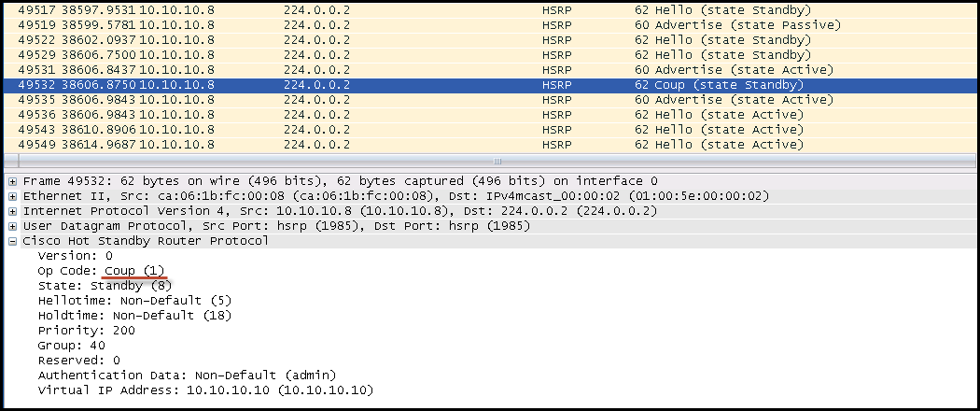Click Internet Protocol Version 4 summary line
The width and height of the screenshot is (980, 411).
click(340, 211)
